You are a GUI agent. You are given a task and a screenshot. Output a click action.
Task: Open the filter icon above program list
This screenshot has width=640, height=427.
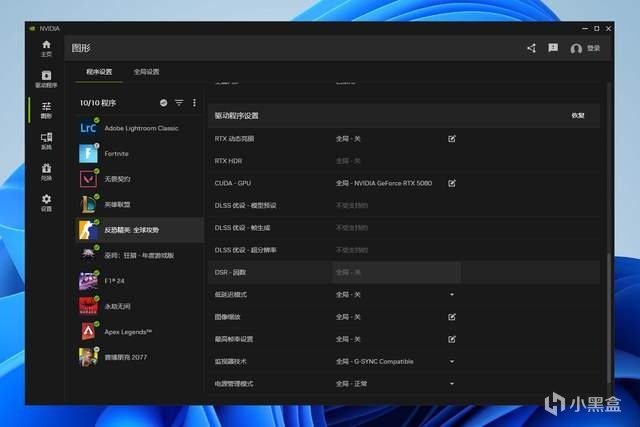(179, 103)
